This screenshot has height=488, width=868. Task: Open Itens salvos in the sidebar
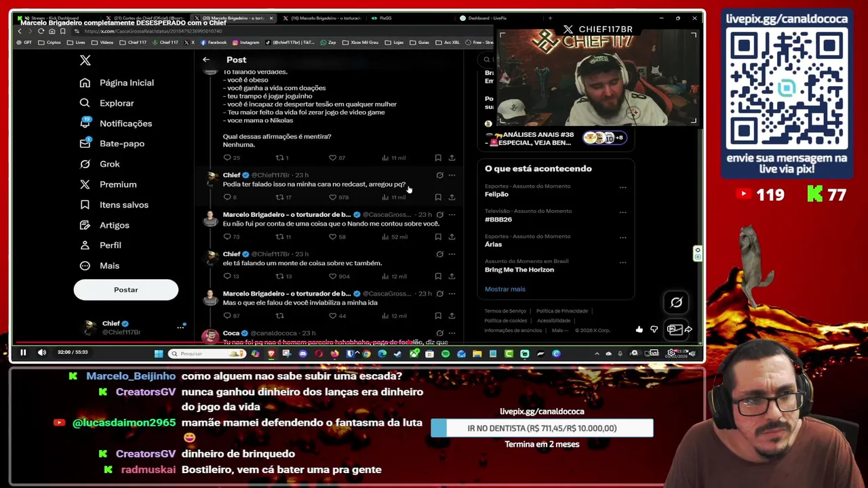pos(114,205)
